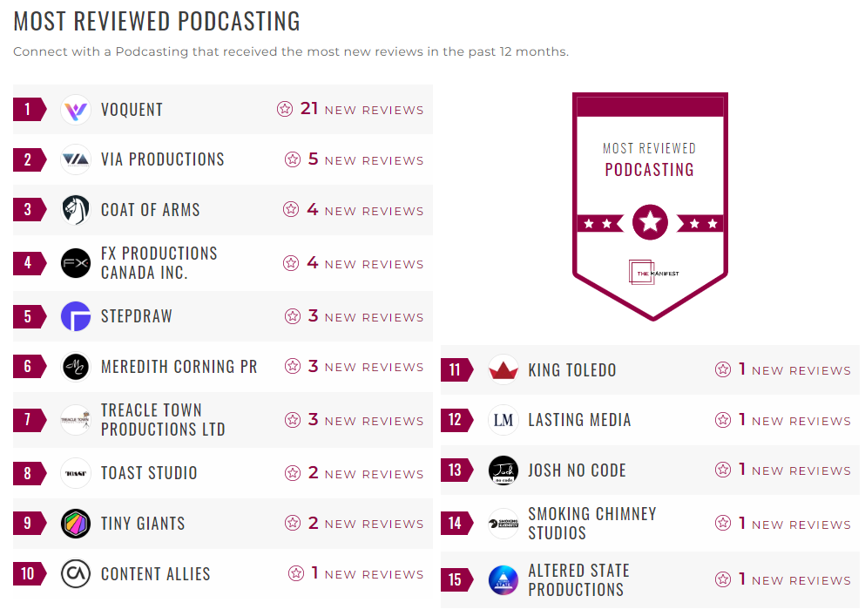Viewport: 865px width, 616px height.
Task: Click the Most Reviewed Podcasting heading
Action: coord(157,21)
